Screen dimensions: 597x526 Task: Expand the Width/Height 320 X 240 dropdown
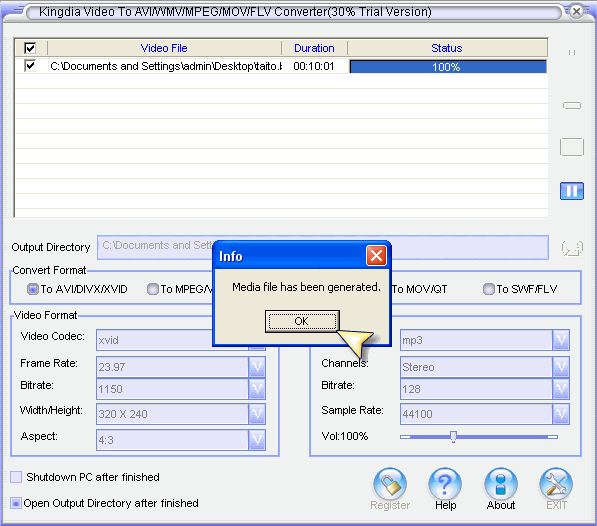click(257, 414)
